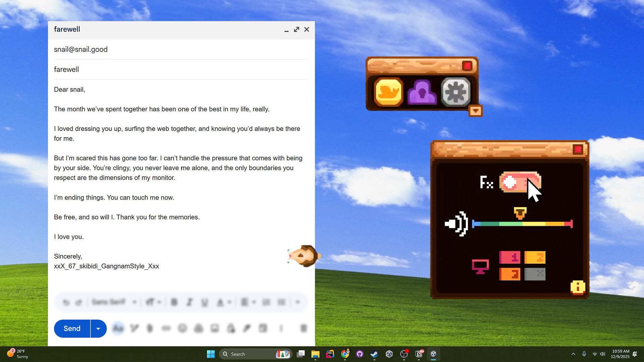Expand the pet toolbar with the down arrow

(475, 111)
